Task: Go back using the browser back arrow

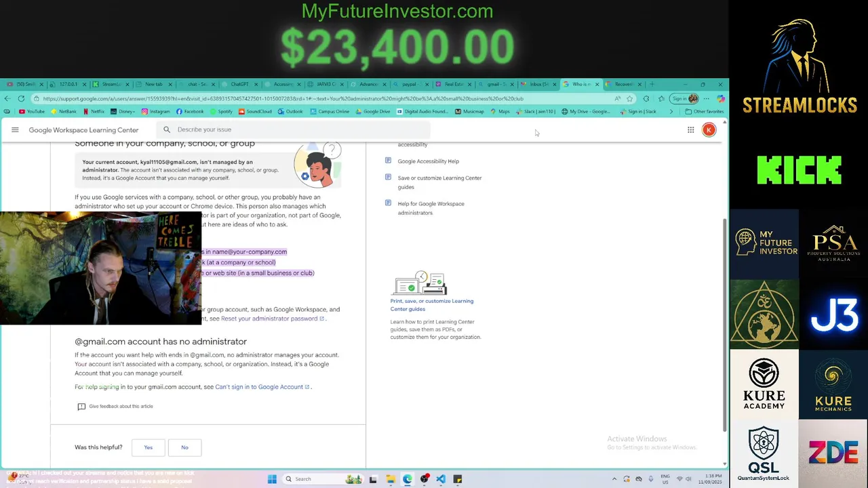Action: 7,98
